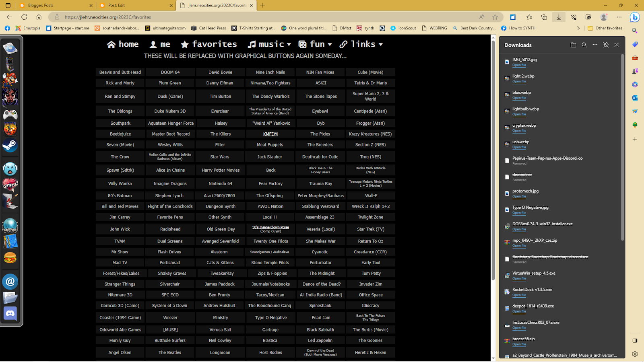Open the KMFDM link
Image resolution: width=644 pixels, height=362 pixels.
point(270,134)
